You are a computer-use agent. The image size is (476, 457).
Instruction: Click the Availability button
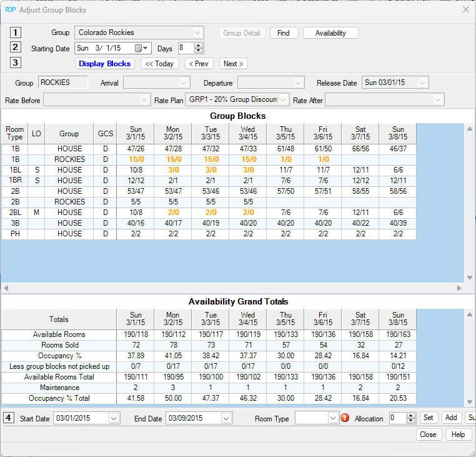coord(330,33)
